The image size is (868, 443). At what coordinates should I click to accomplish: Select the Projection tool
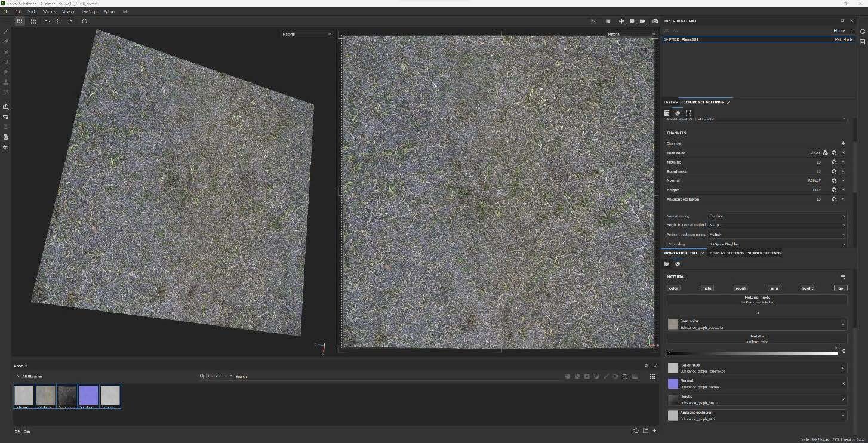coord(6,52)
